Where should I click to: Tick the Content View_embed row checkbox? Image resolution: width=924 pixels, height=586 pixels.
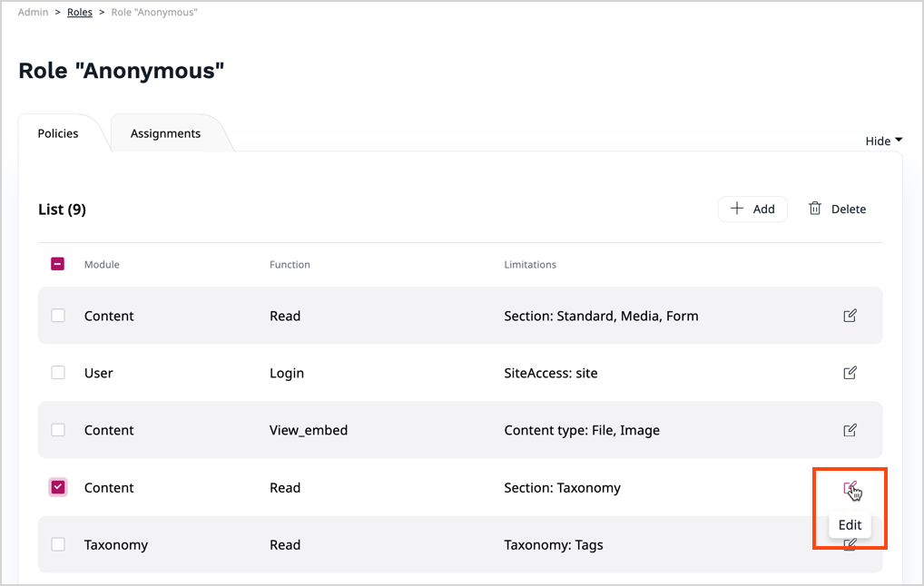(58, 430)
